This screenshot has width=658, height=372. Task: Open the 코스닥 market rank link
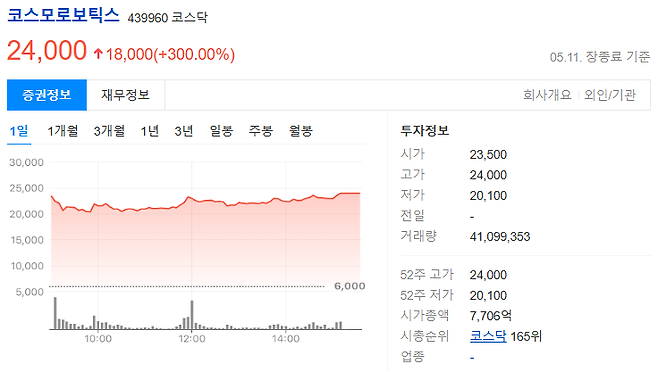point(488,336)
